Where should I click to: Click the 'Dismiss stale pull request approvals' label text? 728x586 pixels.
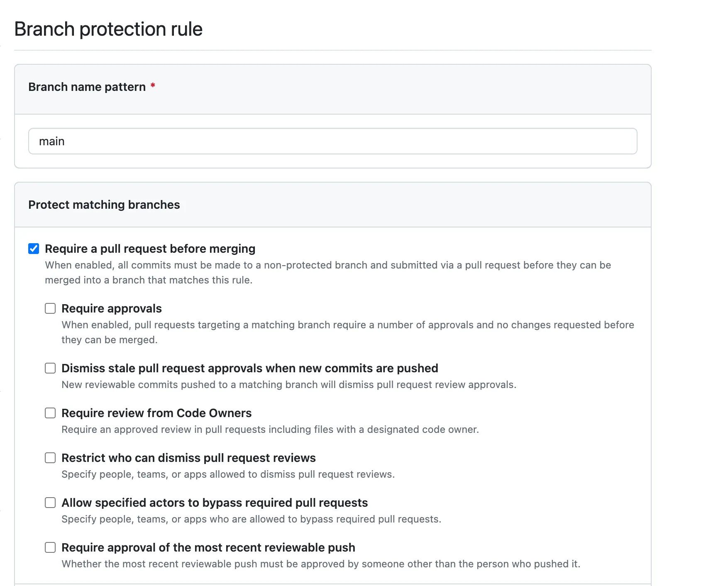[249, 368]
